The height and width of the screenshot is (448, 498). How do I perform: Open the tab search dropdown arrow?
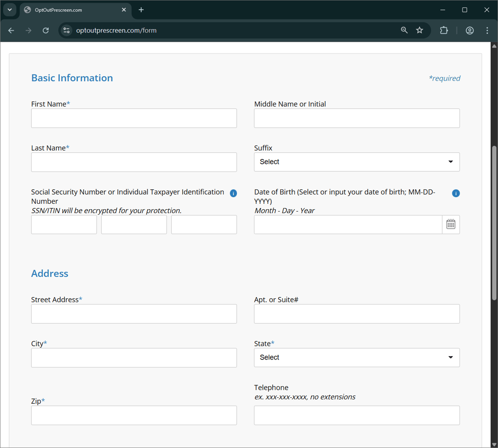tap(10, 10)
